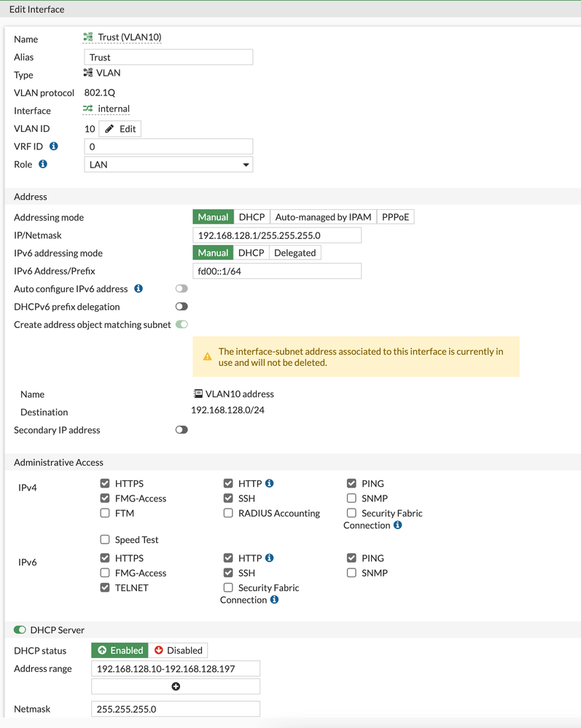Click the plus icon to add address range

[176, 686]
